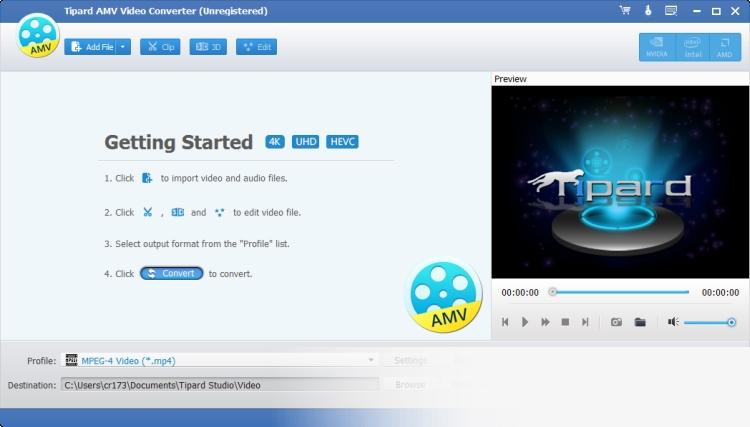Toggle Intel acceleration

[692, 47]
